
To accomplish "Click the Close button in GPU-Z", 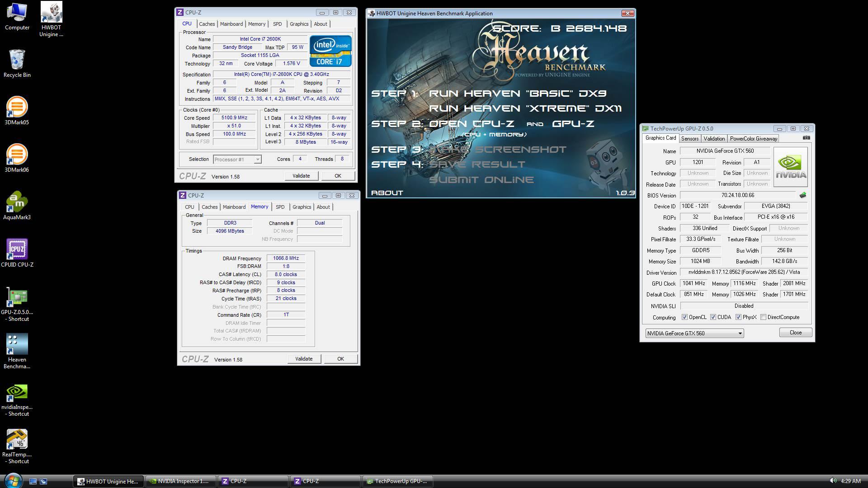I will (x=796, y=333).
